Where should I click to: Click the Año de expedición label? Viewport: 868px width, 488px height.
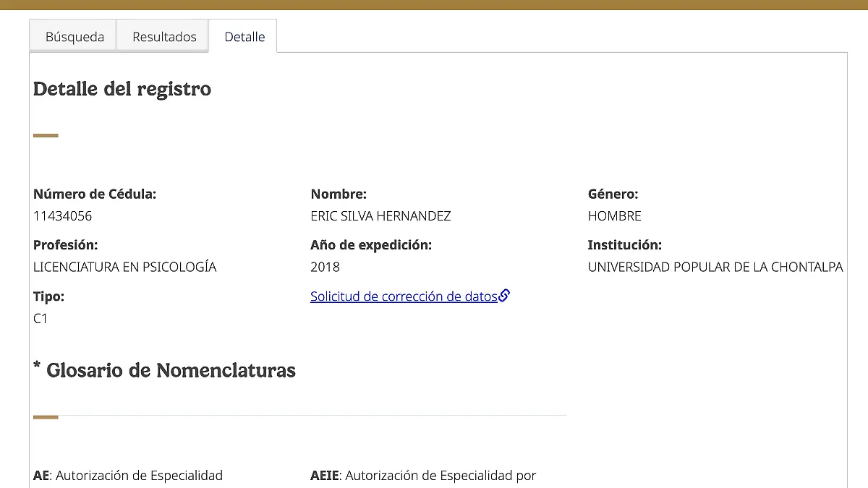(371, 245)
